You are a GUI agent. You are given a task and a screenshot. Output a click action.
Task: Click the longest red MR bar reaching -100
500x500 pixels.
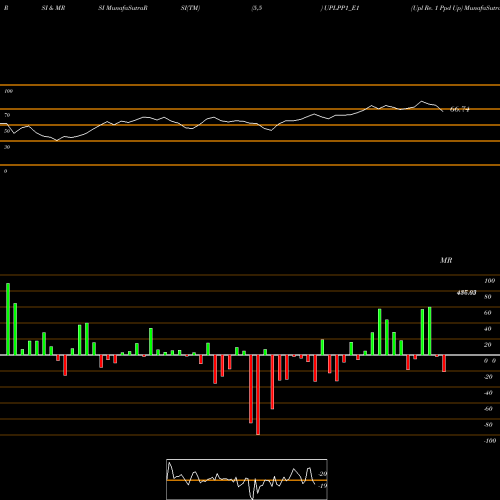coord(258,395)
